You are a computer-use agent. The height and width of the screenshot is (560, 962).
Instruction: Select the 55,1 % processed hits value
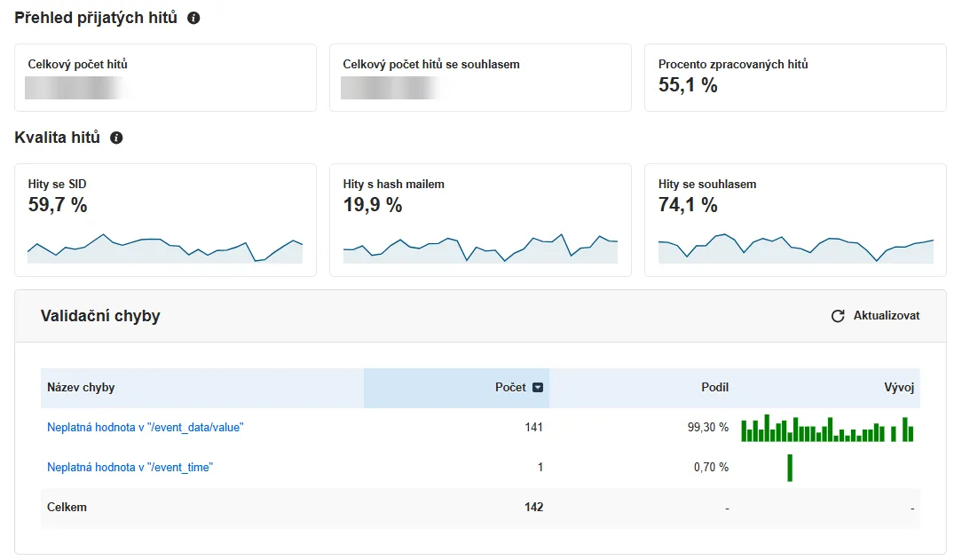point(688,85)
